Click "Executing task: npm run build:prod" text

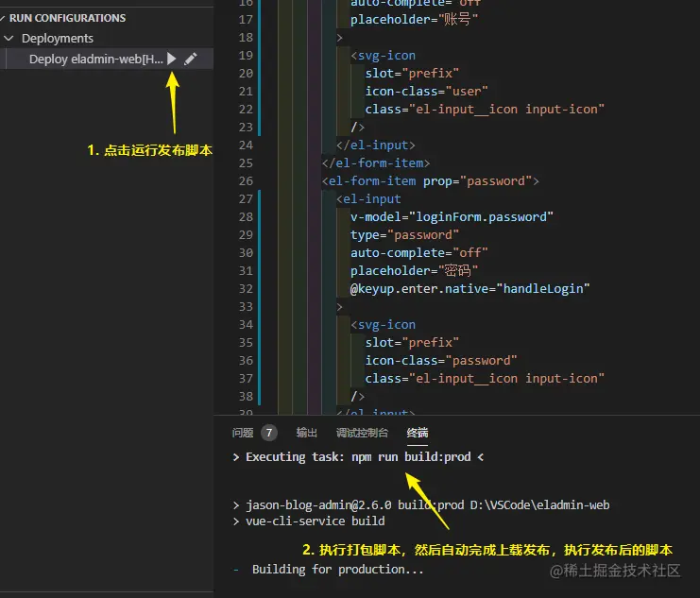tap(358, 457)
